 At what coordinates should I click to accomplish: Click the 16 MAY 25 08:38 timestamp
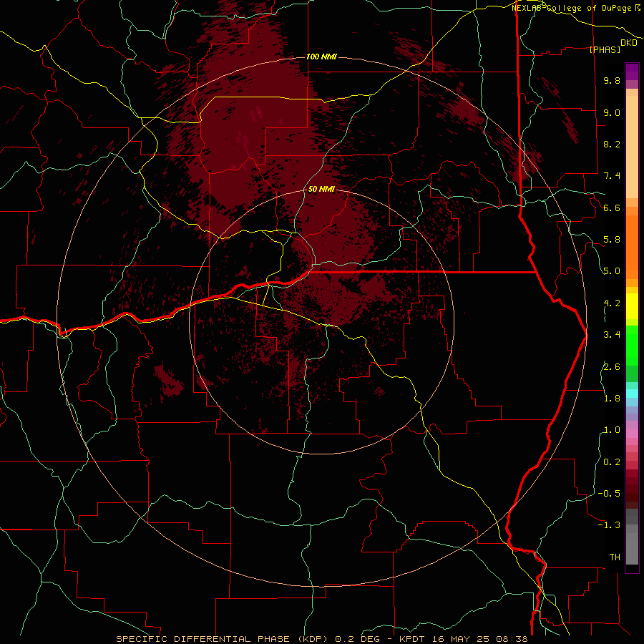coord(480,639)
